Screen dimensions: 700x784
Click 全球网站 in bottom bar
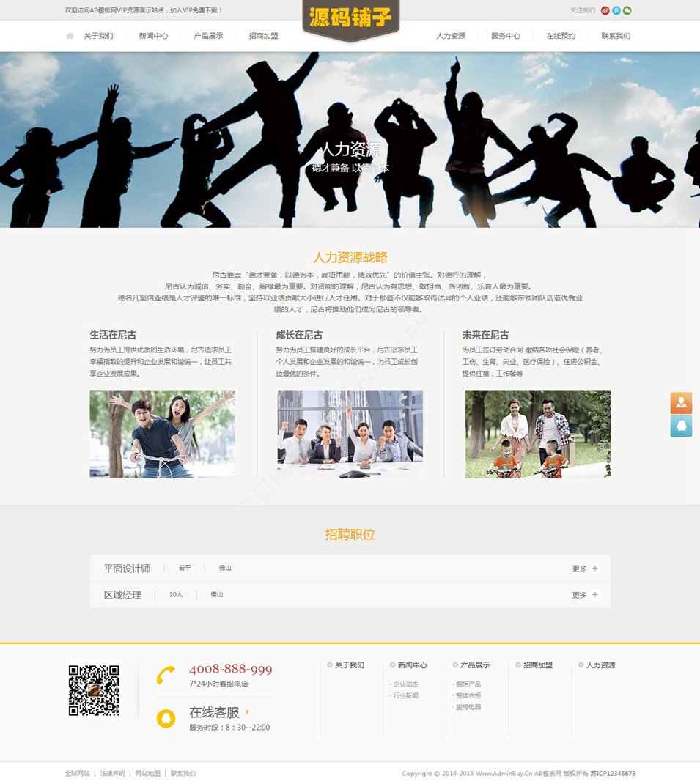[x=77, y=774]
